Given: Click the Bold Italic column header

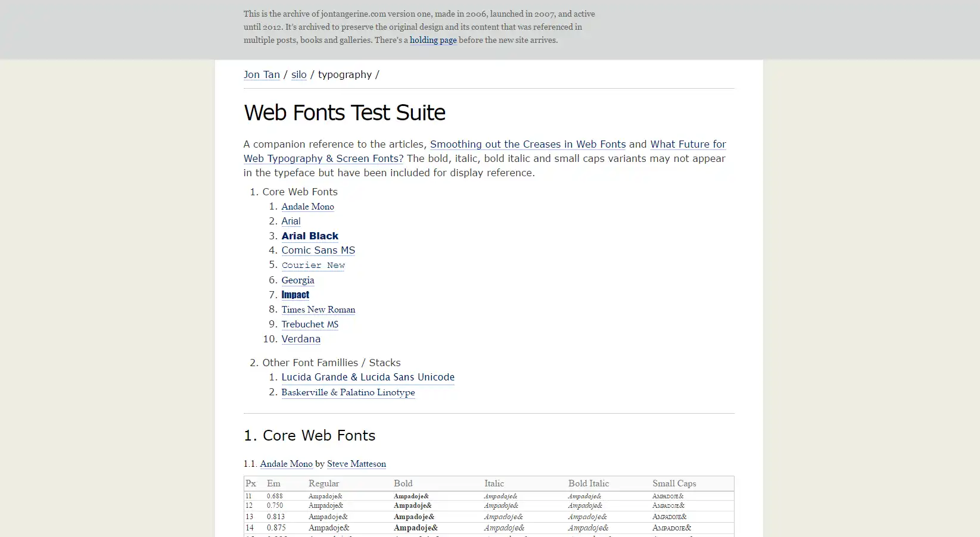Looking at the screenshot, I should (589, 483).
